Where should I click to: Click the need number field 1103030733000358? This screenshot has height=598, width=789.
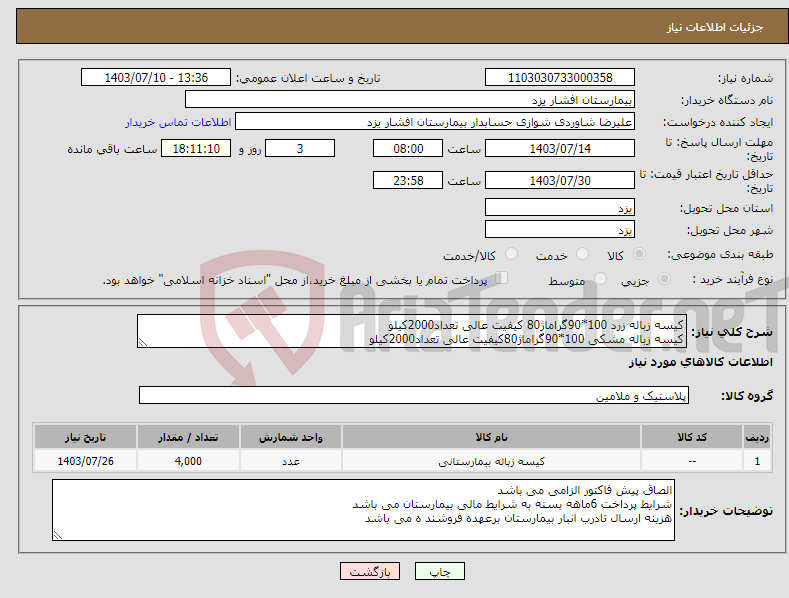point(560,78)
